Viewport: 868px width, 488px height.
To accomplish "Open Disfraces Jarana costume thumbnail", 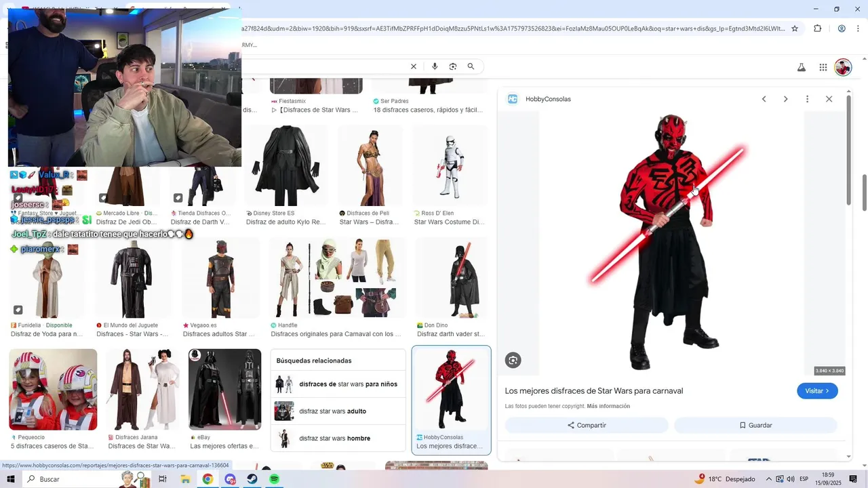I will click(143, 389).
